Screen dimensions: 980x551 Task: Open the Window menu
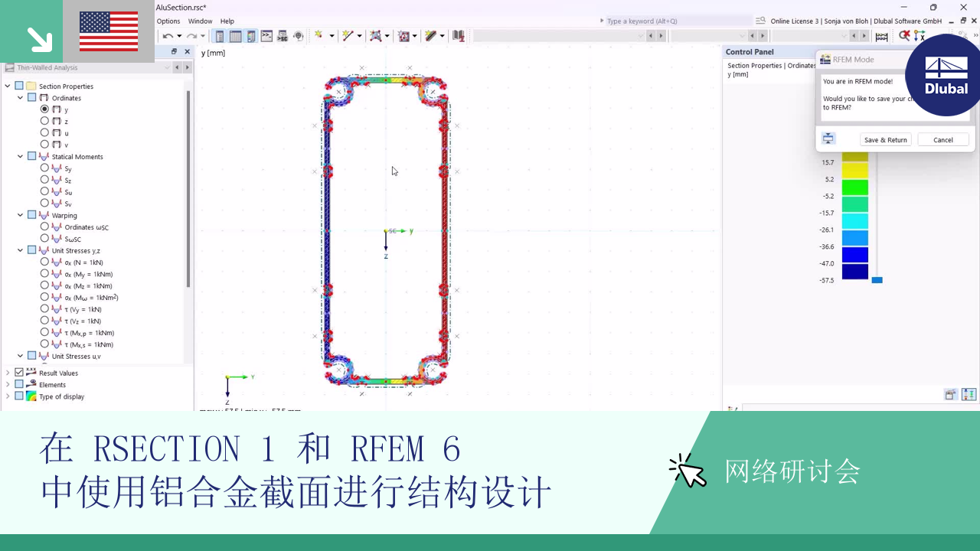[200, 21]
